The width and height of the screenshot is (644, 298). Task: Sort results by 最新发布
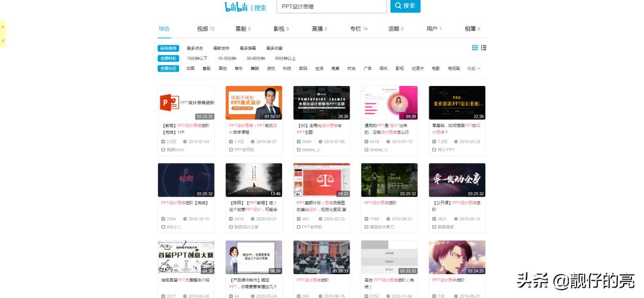pos(221,48)
